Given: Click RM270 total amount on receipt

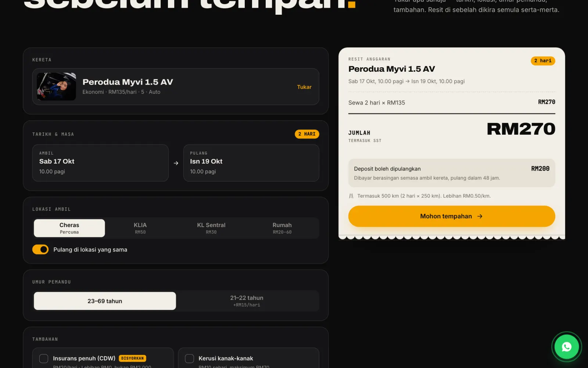Looking at the screenshot, I should coord(521,129).
